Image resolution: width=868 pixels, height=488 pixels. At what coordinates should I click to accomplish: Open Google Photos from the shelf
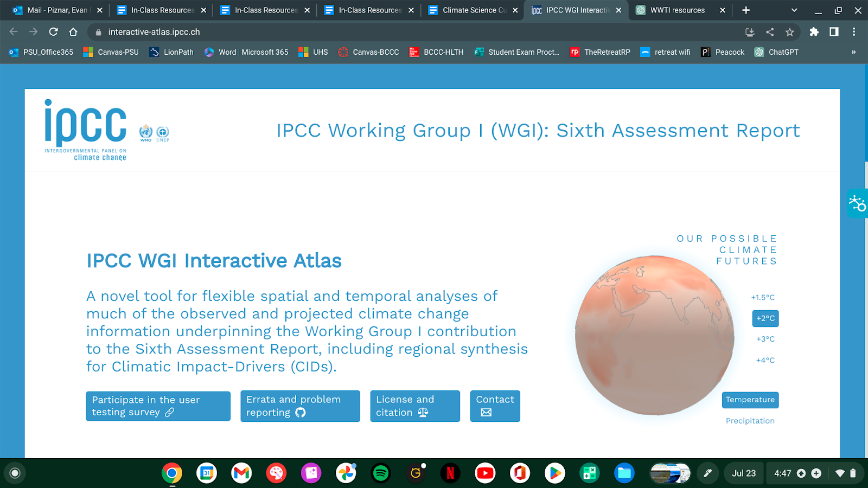coord(346,473)
